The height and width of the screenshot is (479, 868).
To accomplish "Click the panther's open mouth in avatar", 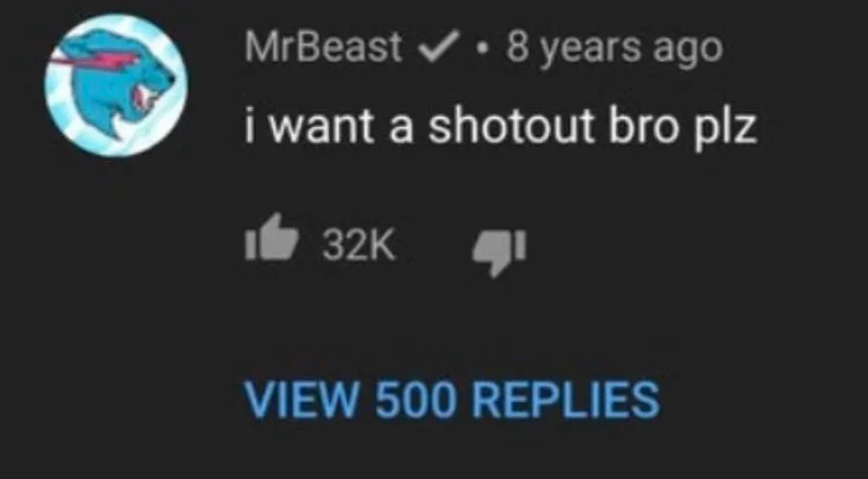I will [x=143, y=100].
